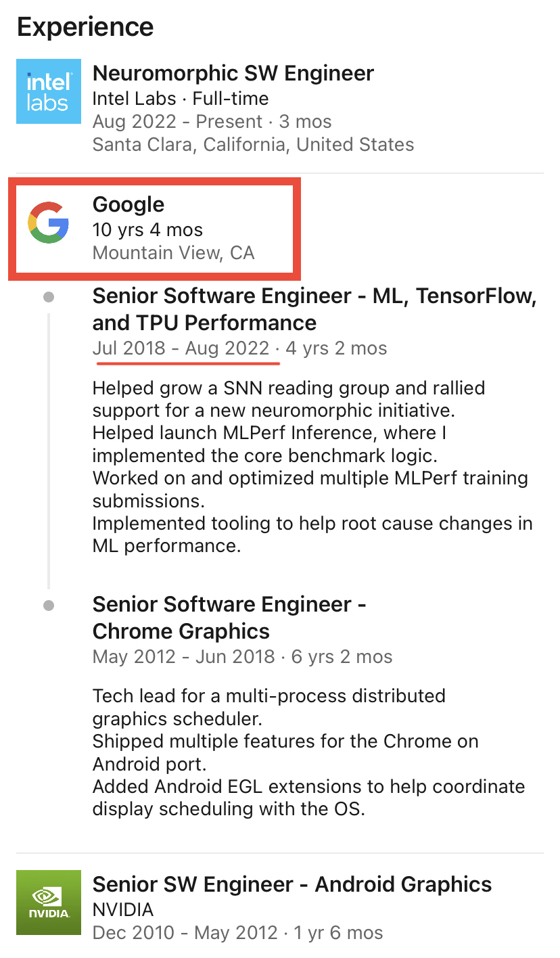Click the Mountain View, CA location text
This screenshot has height=958, width=560.
click(x=173, y=253)
